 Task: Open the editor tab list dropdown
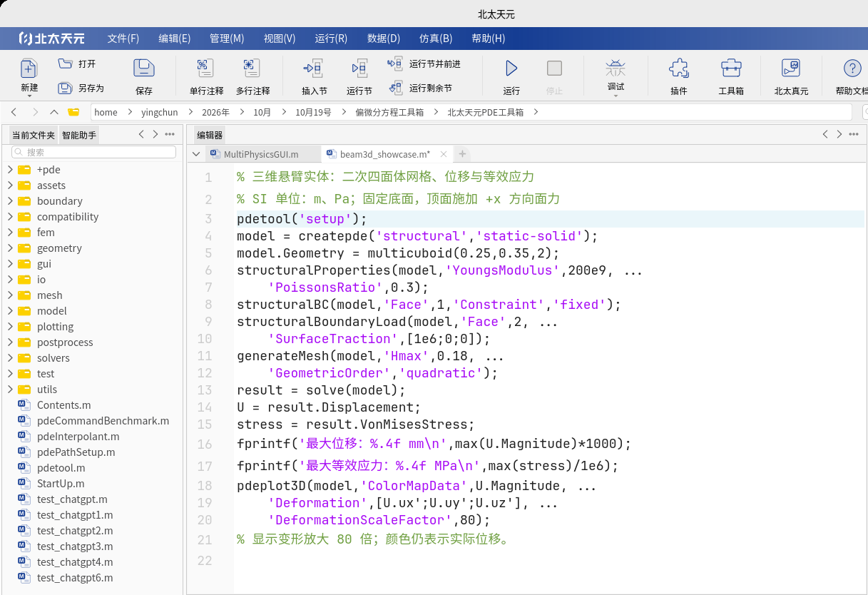coord(196,154)
